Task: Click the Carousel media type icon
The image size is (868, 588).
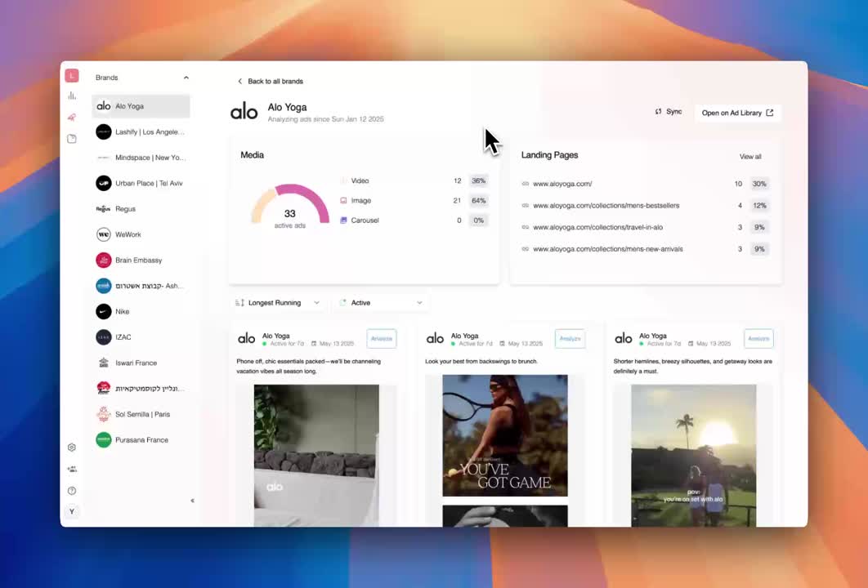Action: click(x=343, y=220)
